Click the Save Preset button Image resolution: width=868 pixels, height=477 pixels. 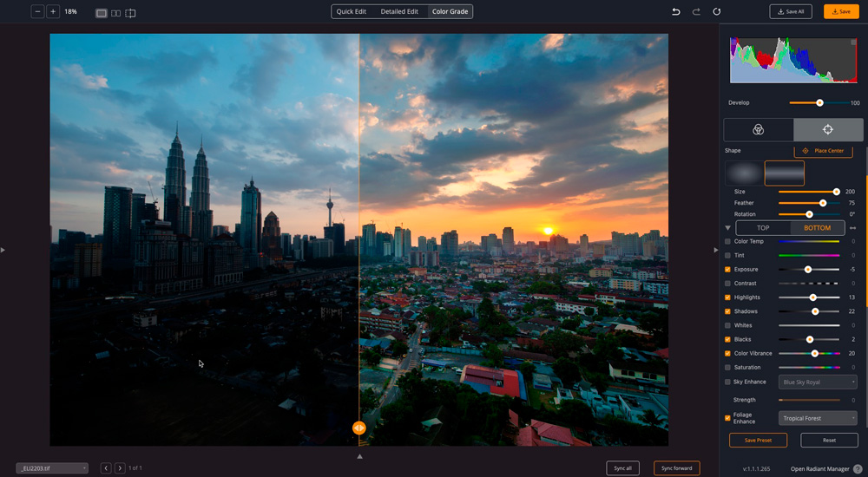point(758,441)
